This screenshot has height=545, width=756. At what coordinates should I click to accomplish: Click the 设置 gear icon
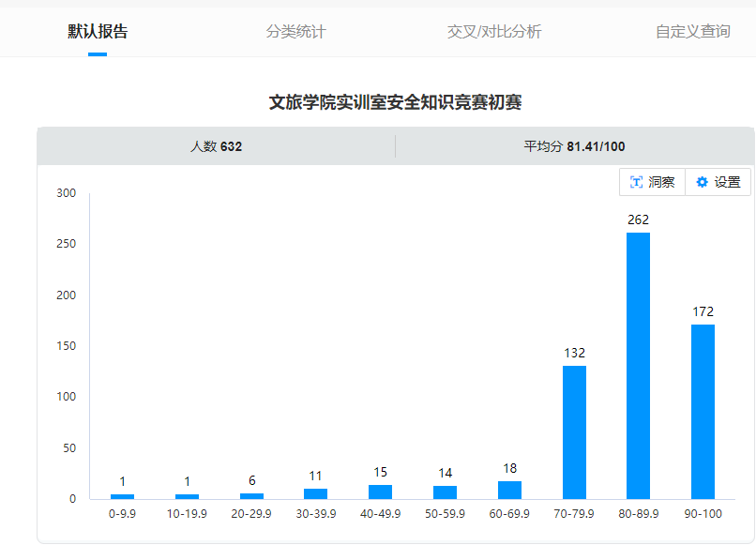click(x=702, y=183)
